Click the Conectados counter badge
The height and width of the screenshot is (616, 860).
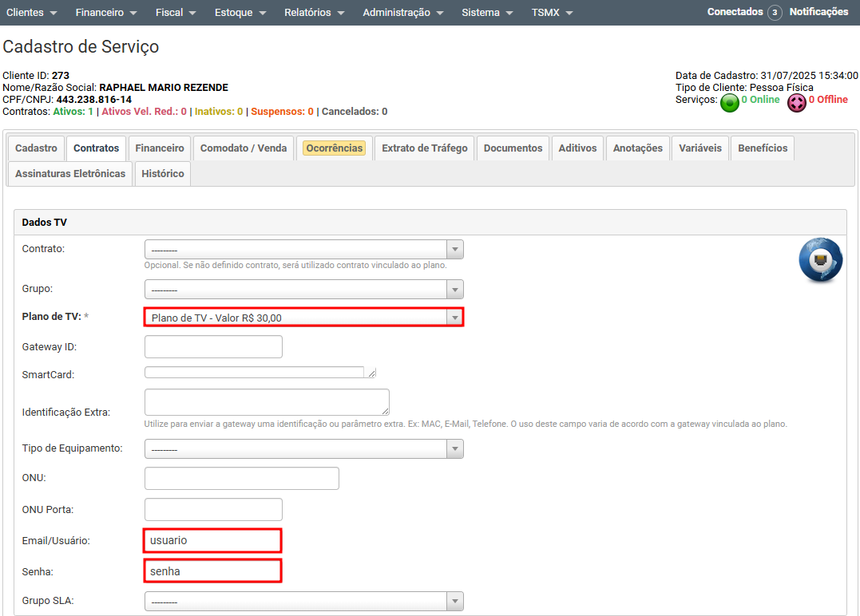[775, 13]
